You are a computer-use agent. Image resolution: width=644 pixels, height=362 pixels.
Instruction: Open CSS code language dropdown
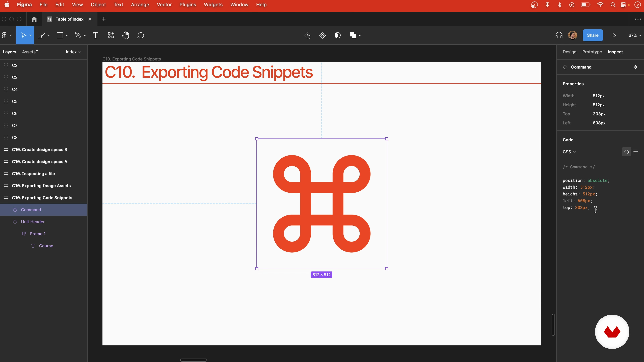tap(569, 152)
